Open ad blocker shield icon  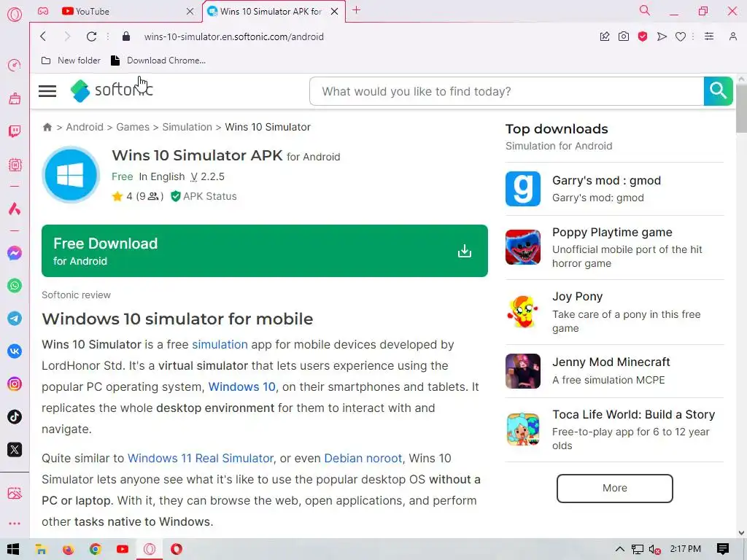[643, 36]
